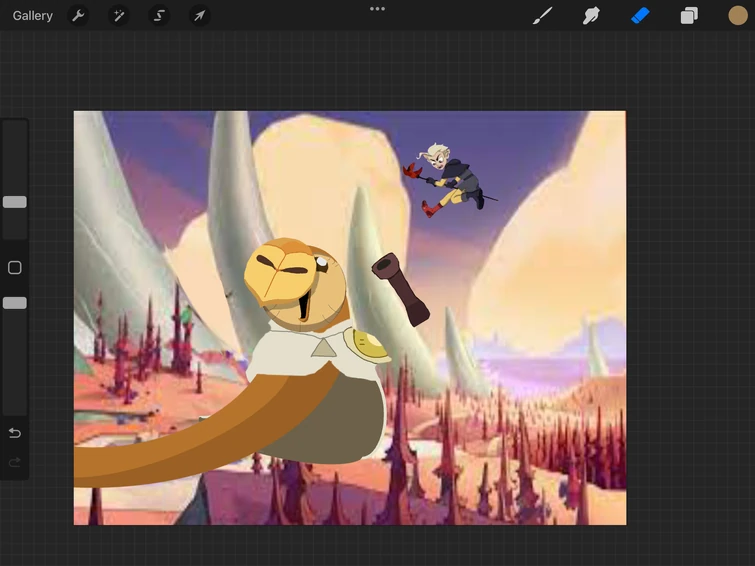Image resolution: width=755 pixels, height=566 pixels.
Task: Open the tan active color swatch
Action: (738, 16)
